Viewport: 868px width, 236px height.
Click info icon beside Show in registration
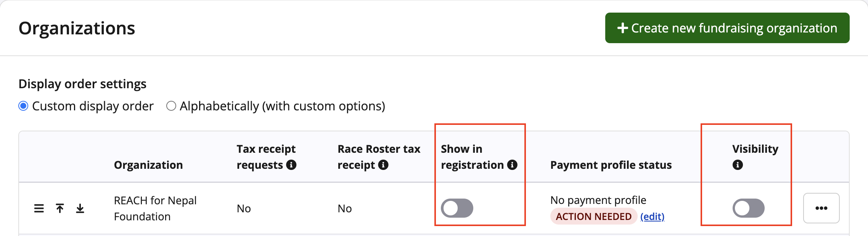pyautogui.click(x=513, y=165)
